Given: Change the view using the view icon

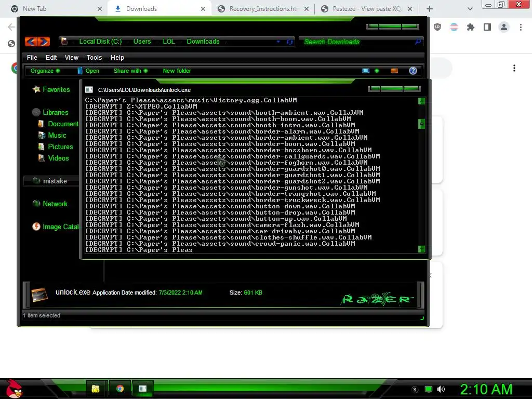Looking at the screenshot, I should (x=366, y=71).
